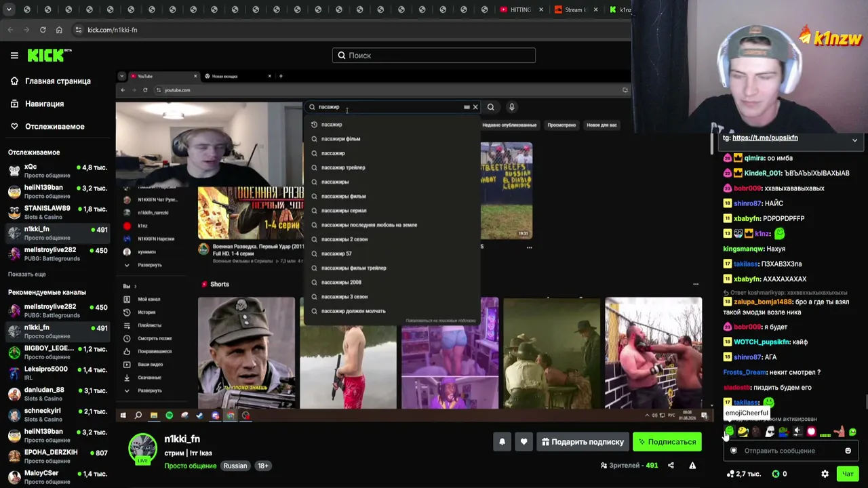
Task: Open the chat identity shield icon
Action: click(x=733, y=451)
